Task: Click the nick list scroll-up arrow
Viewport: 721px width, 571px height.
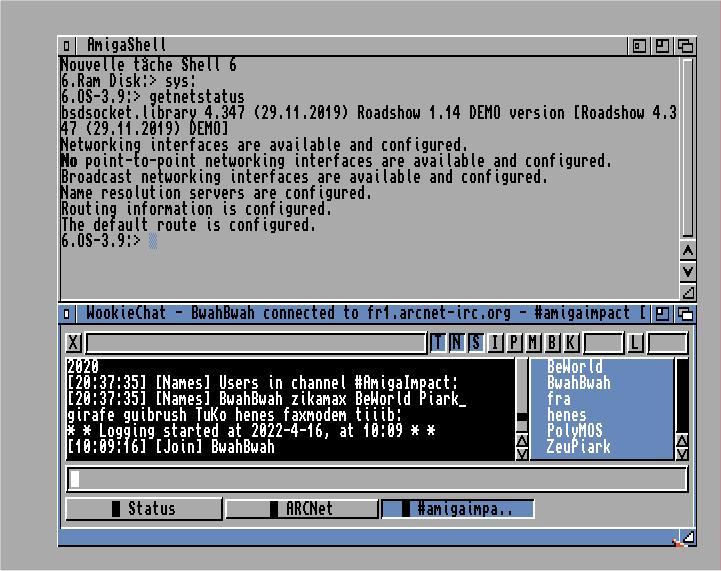Action: (682, 440)
